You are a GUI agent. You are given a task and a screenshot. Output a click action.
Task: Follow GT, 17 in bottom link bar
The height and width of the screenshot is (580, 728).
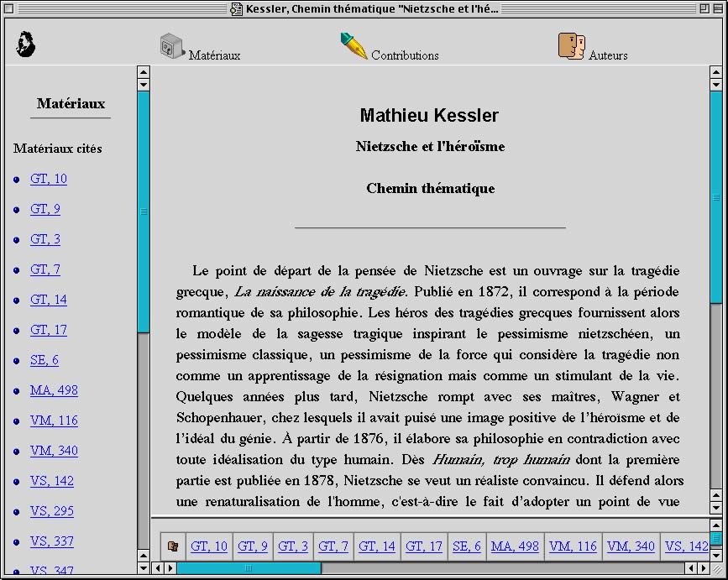point(424,546)
